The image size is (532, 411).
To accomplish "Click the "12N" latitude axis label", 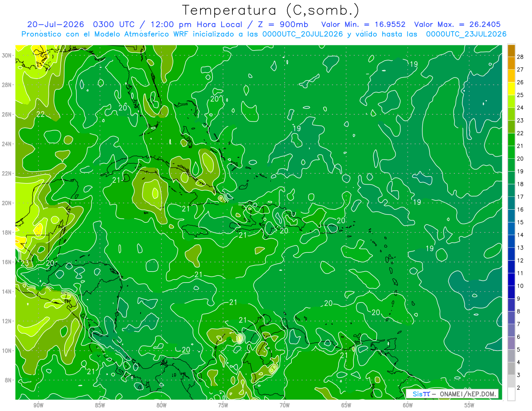I will (7, 321).
